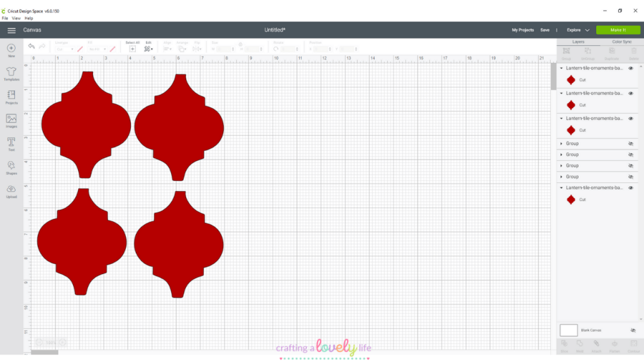The width and height of the screenshot is (644, 362).
Task: Toggle Blank Canvas visibility
Action: point(633,330)
